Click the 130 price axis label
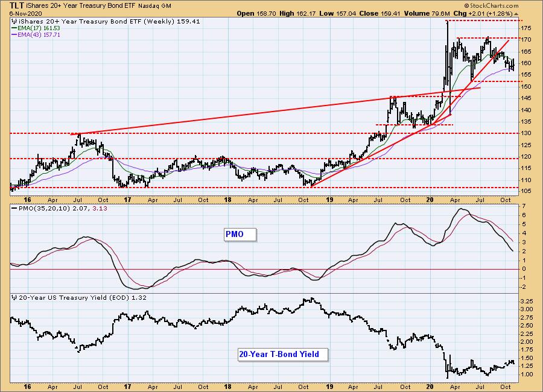This screenshot has width=543, height=392. pos(526,133)
